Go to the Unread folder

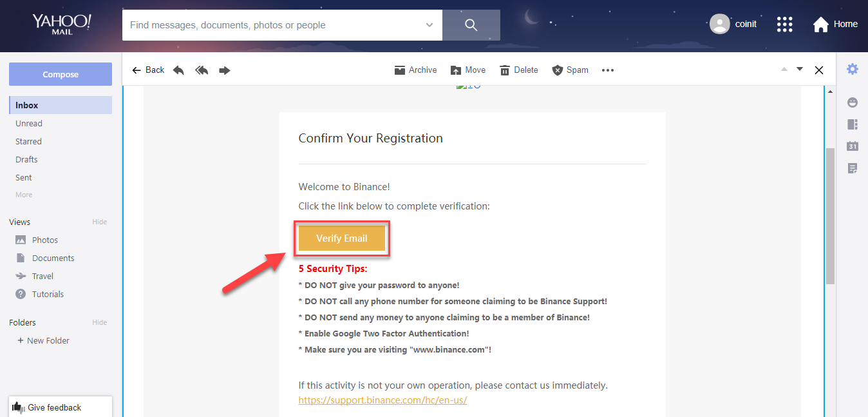point(29,123)
